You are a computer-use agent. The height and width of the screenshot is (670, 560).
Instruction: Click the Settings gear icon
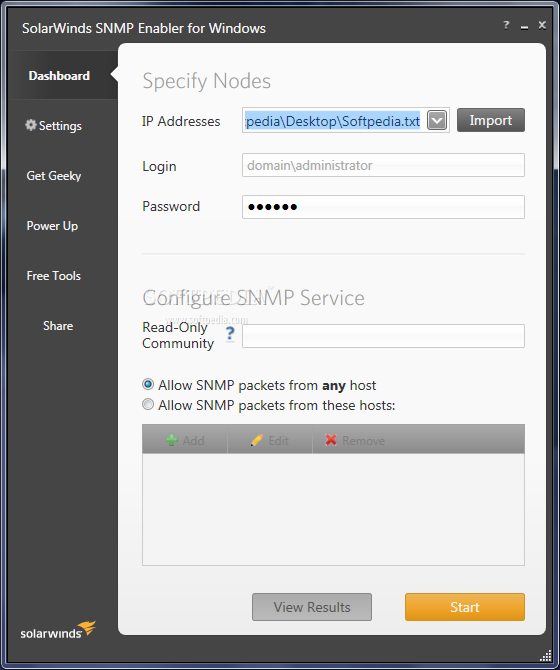31,125
